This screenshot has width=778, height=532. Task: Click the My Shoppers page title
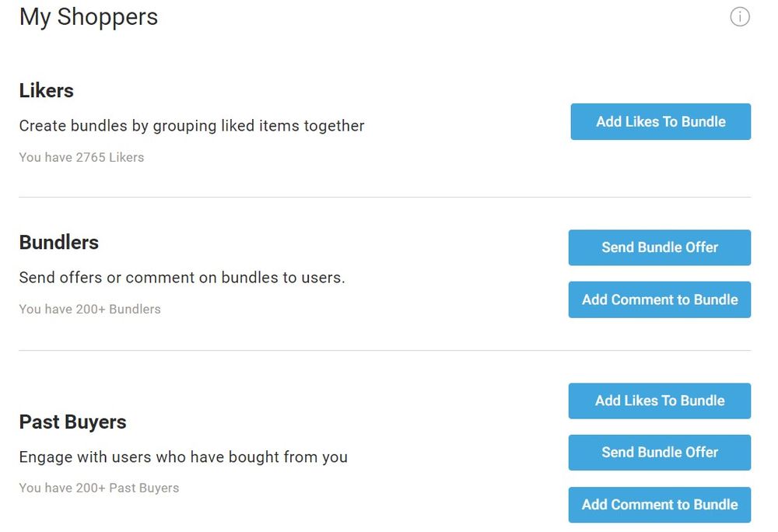(x=88, y=16)
